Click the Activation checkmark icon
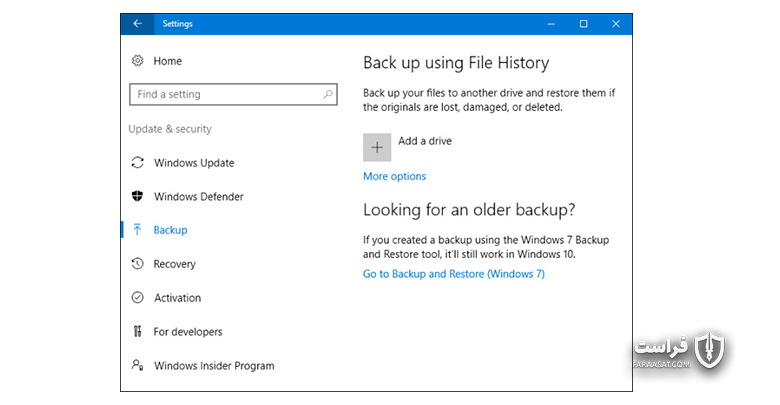This screenshot has height=405, width=780. (x=138, y=298)
